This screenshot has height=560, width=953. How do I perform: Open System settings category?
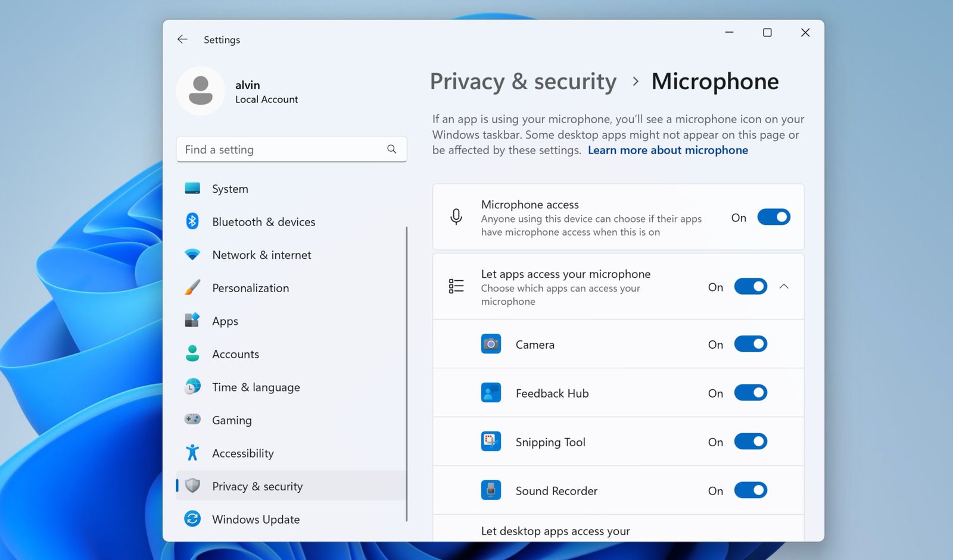tap(291, 189)
